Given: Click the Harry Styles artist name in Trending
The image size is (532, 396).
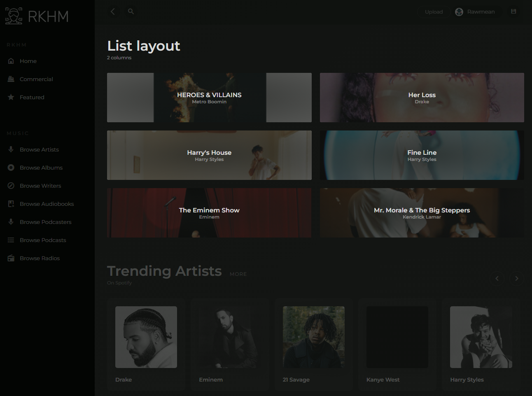Looking at the screenshot, I should [467, 380].
